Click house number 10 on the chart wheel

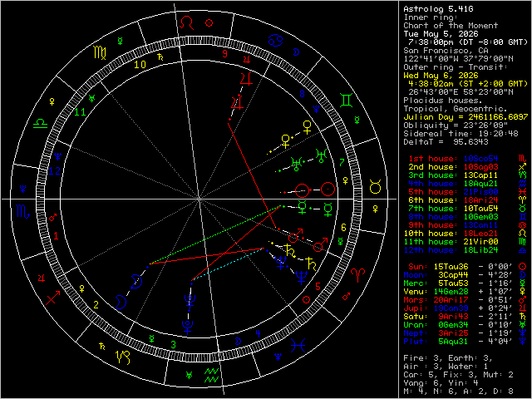click(x=140, y=65)
